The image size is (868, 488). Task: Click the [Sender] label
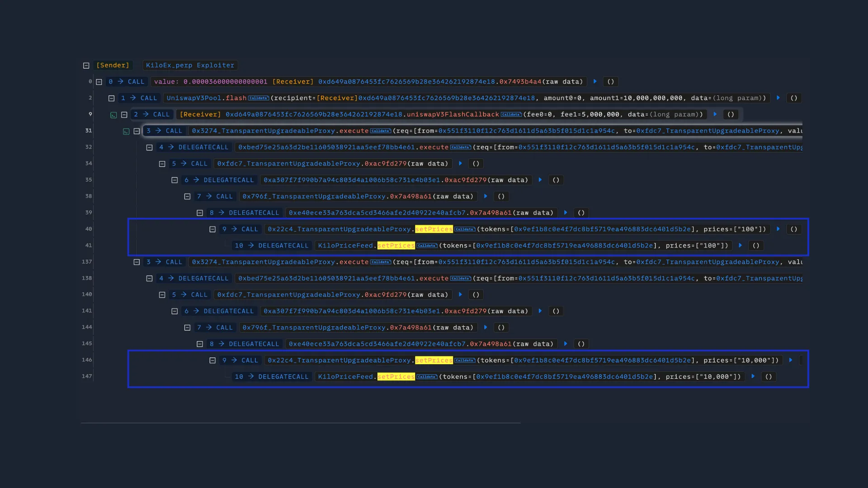[113, 65]
